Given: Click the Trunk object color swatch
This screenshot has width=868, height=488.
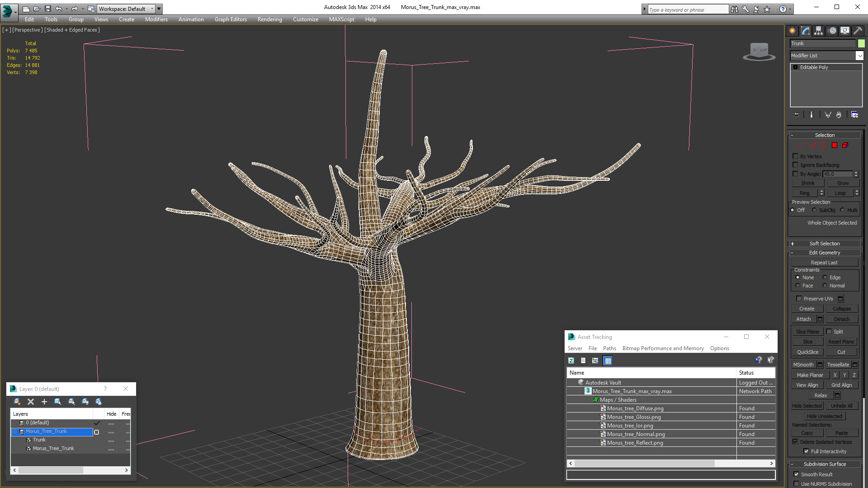Looking at the screenshot, I should pos(861,43).
